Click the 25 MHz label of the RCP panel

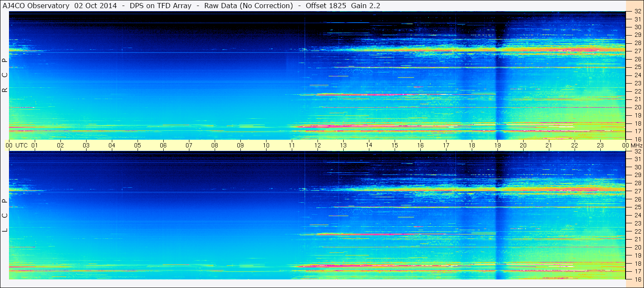[x=638, y=67]
